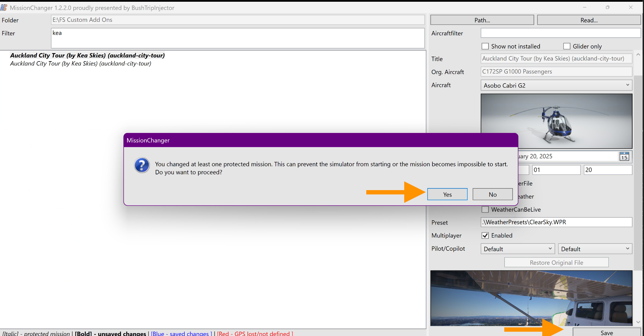
Task: Expand the Pilot Default dropdown
Action: click(x=517, y=249)
